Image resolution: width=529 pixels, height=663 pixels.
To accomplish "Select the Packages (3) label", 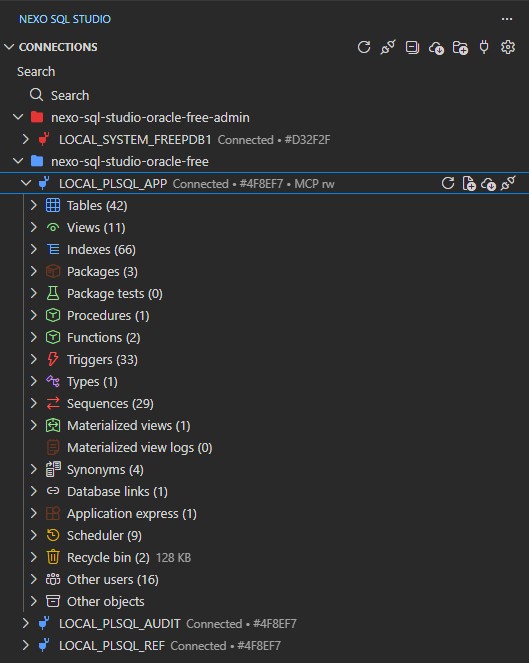I will [x=102, y=271].
